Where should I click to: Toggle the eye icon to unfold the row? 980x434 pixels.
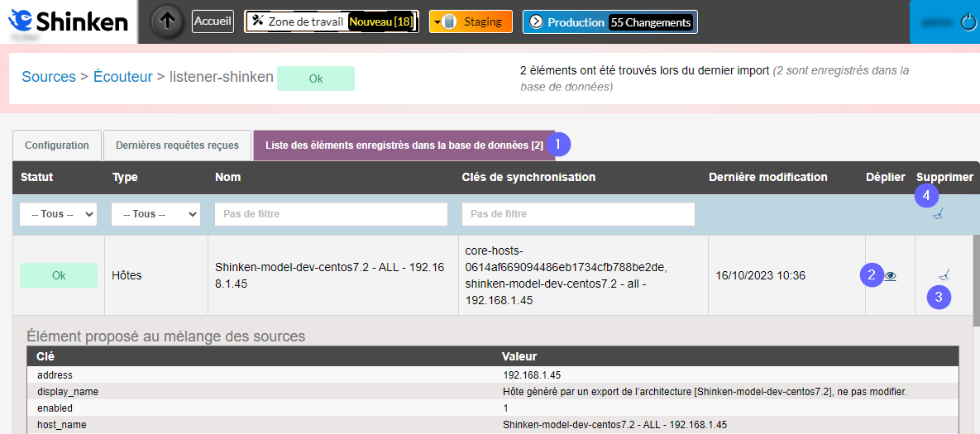(x=890, y=276)
